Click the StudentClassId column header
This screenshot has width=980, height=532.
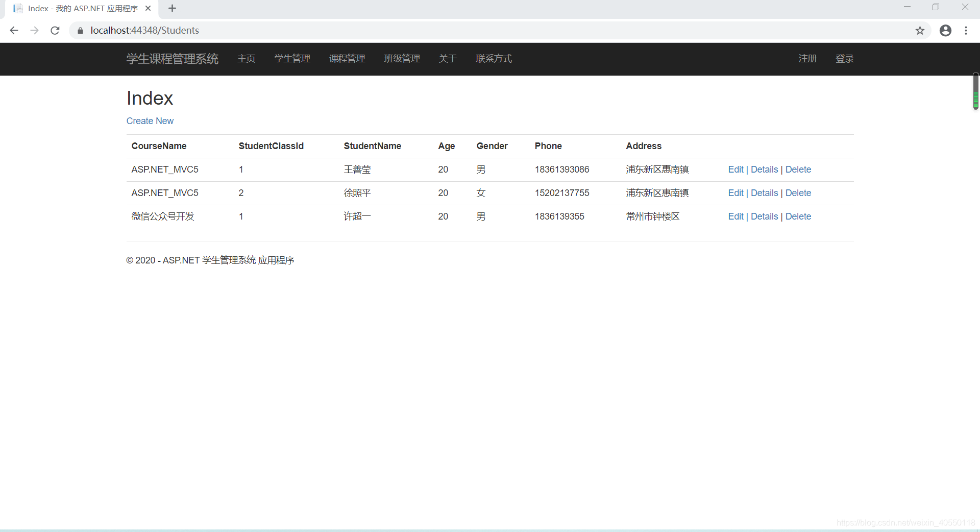[271, 146]
